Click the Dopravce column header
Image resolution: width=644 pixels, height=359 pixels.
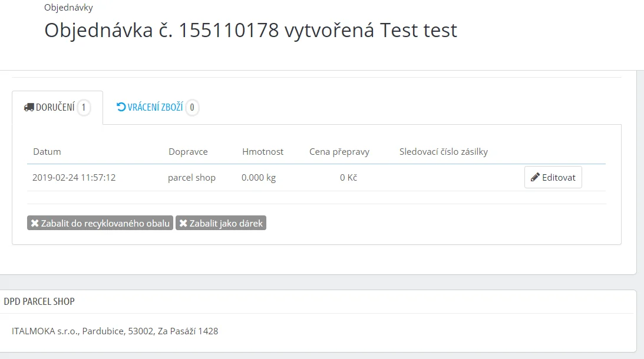coord(188,152)
